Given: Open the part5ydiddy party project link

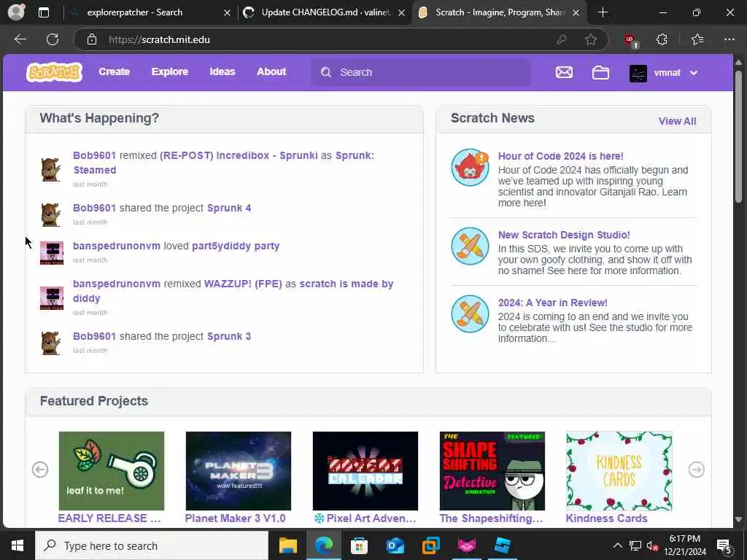Looking at the screenshot, I should point(236,246).
